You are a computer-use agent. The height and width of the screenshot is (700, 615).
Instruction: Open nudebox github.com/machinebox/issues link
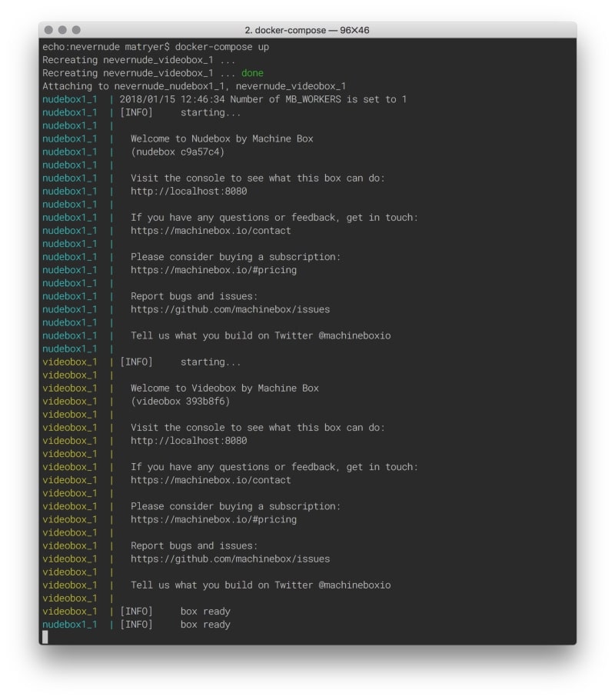(231, 309)
